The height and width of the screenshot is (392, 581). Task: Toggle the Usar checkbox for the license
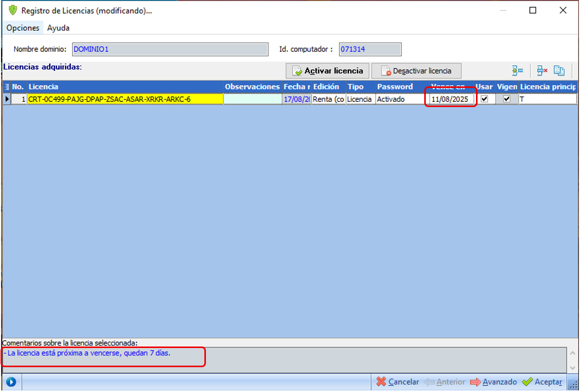coord(484,99)
